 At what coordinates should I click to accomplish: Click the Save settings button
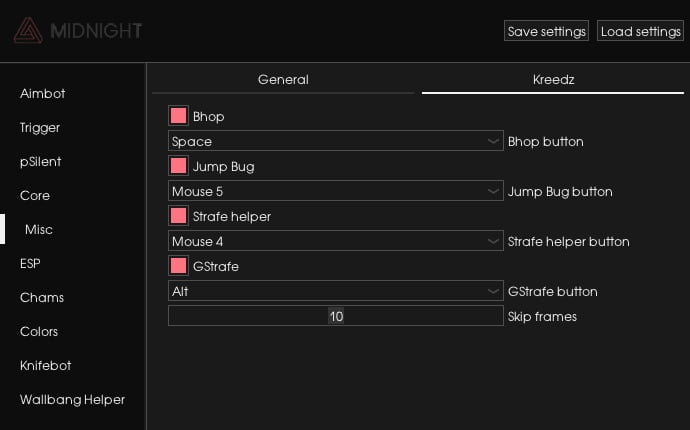pos(546,31)
